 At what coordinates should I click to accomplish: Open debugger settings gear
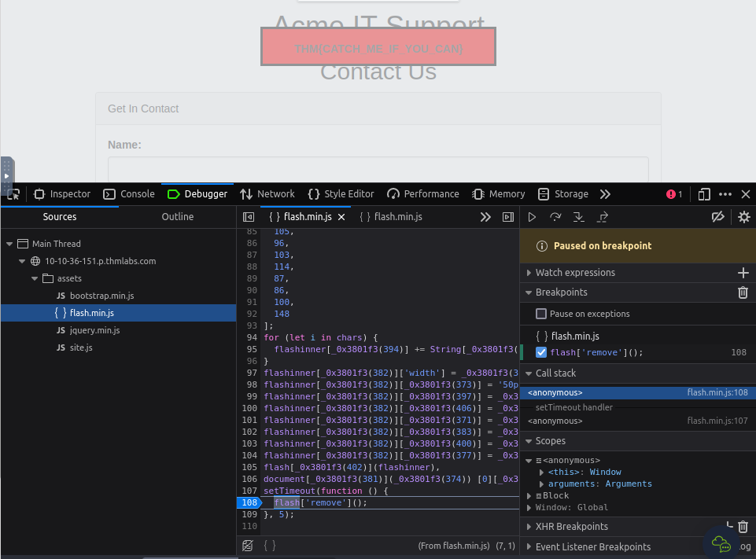coord(743,217)
